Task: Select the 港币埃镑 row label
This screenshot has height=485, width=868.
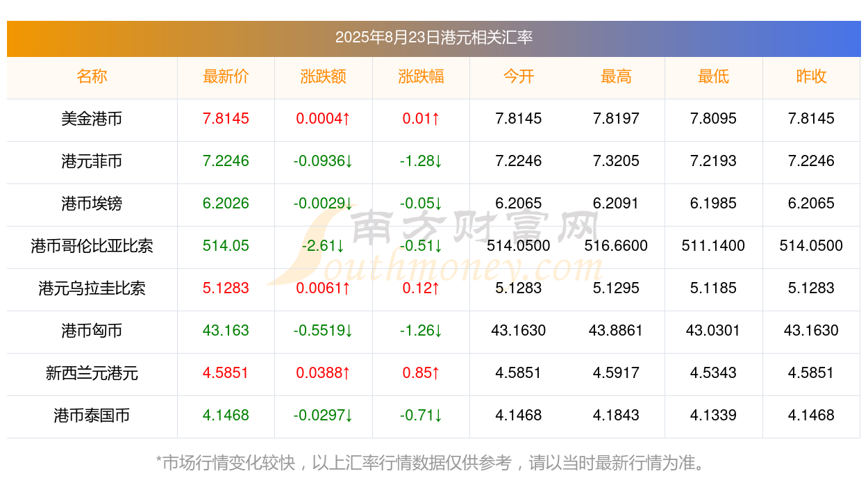Action: point(92,204)
